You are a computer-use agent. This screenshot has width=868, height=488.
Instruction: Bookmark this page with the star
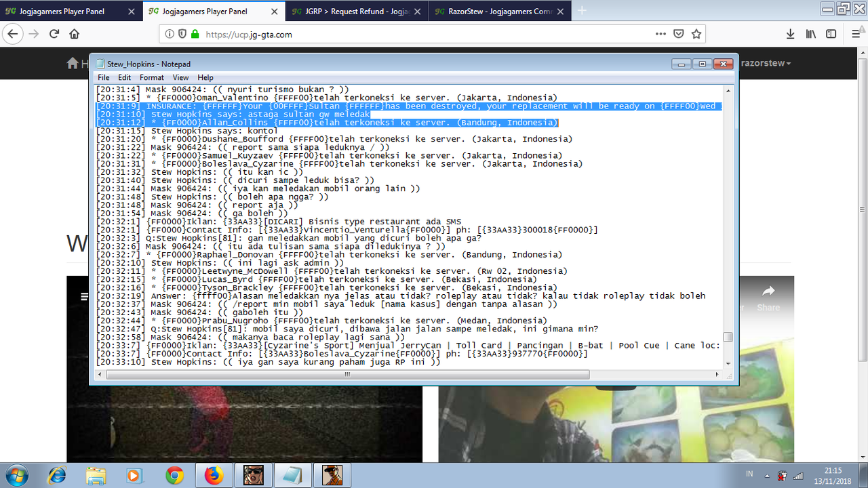tap(696, 34)
